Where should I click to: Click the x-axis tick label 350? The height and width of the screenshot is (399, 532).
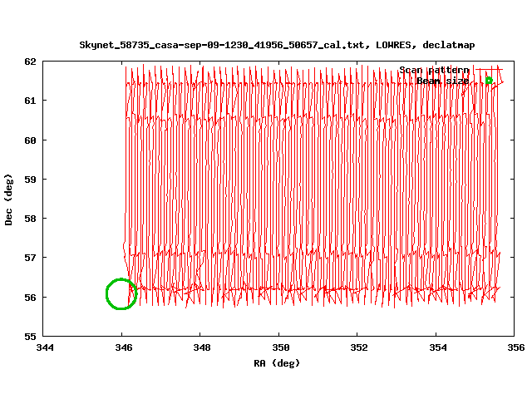[x=281, y=347]
